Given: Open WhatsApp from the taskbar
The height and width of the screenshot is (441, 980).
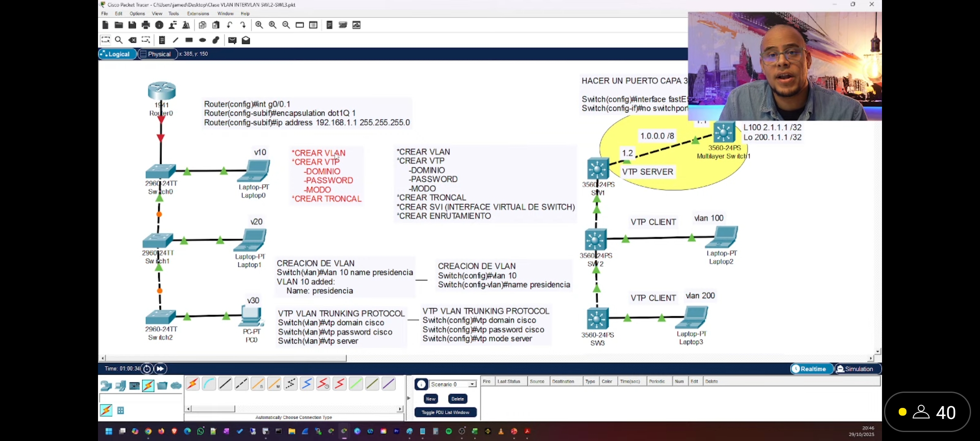Looking at the screenshot, I should [x=200, y=431].
